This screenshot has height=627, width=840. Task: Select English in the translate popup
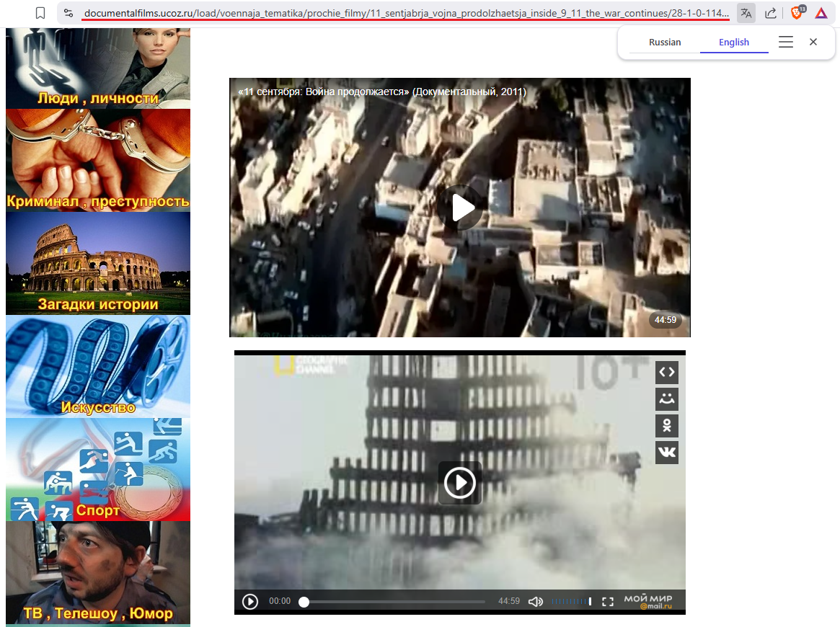(x=734, y=43)
